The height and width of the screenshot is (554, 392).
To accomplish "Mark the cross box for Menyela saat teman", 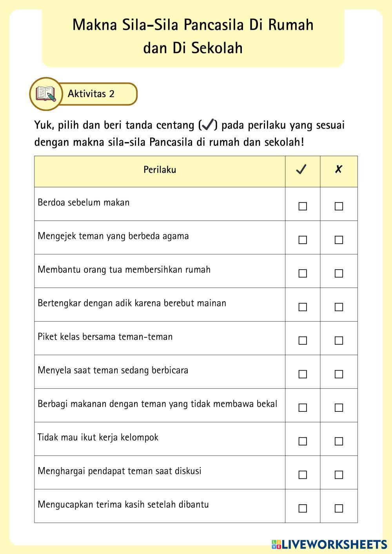I will point(339,374).
